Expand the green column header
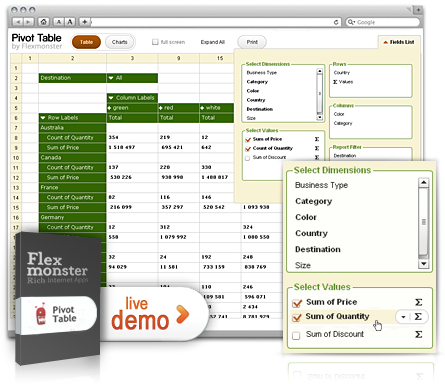 pyautogui.click(x=109, y=108)
